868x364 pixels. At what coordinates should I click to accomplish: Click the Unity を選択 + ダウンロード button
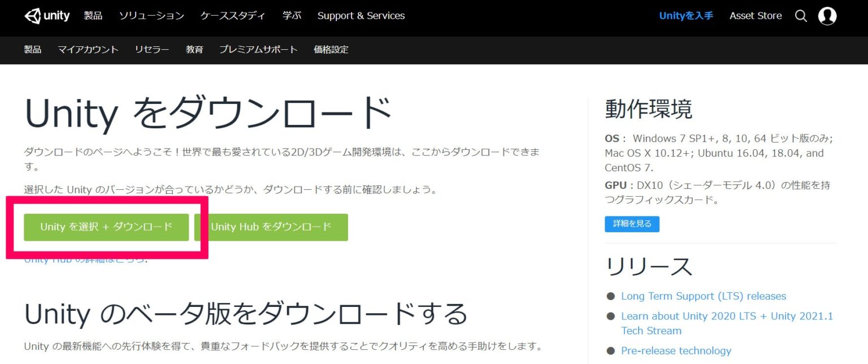106,227
